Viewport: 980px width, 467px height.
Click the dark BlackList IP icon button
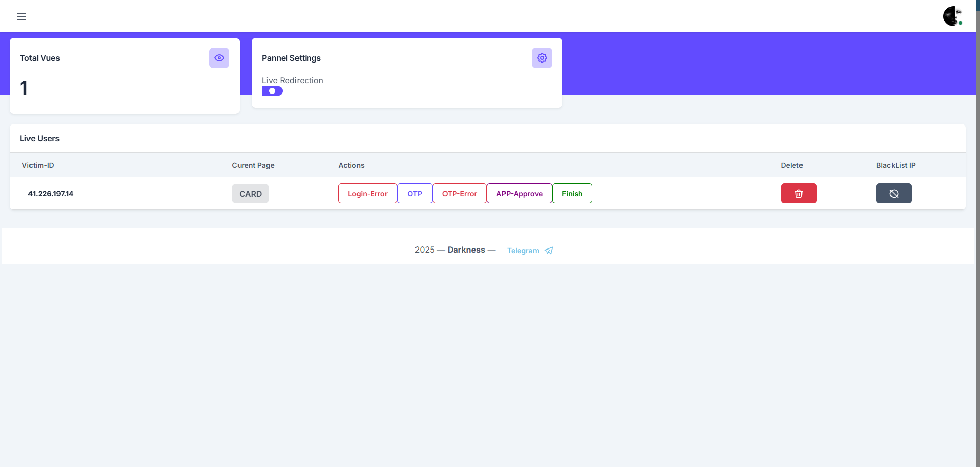tap(894, 194)
